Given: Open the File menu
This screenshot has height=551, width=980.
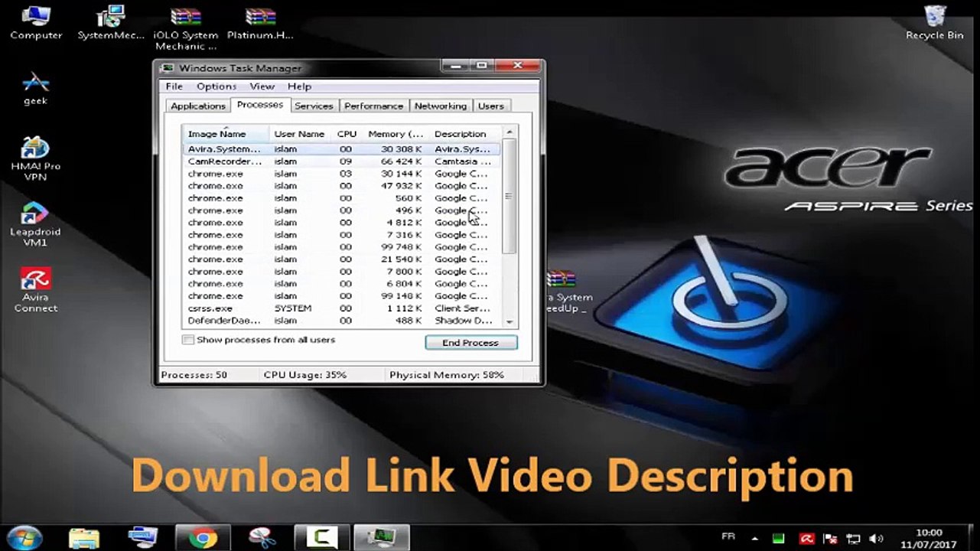Looking at the screenshot, I should click(174, 86).
